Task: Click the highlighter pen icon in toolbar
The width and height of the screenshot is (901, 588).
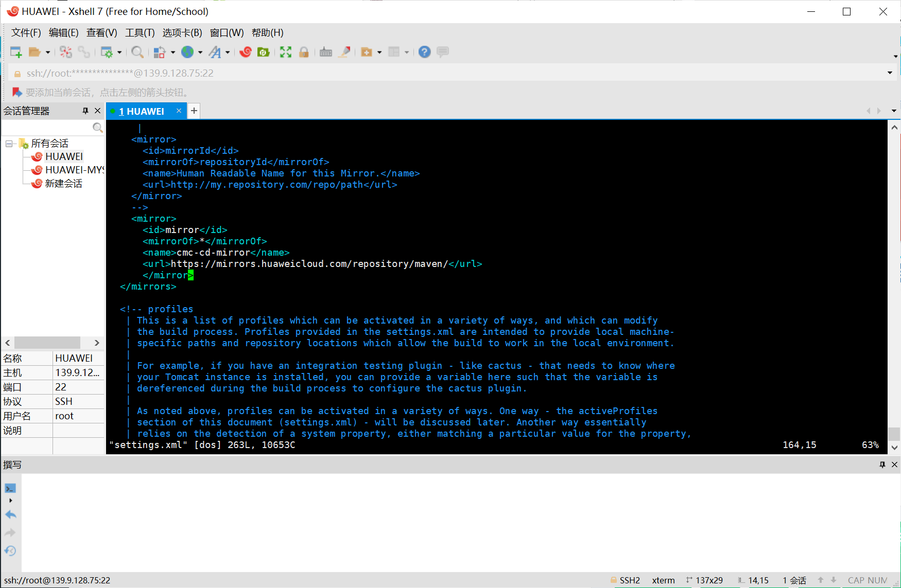Action: tap(344, 52)
